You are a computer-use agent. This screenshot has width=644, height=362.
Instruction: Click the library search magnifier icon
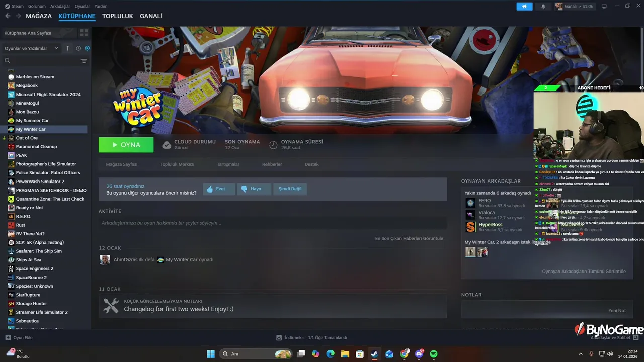pos(8,61)
